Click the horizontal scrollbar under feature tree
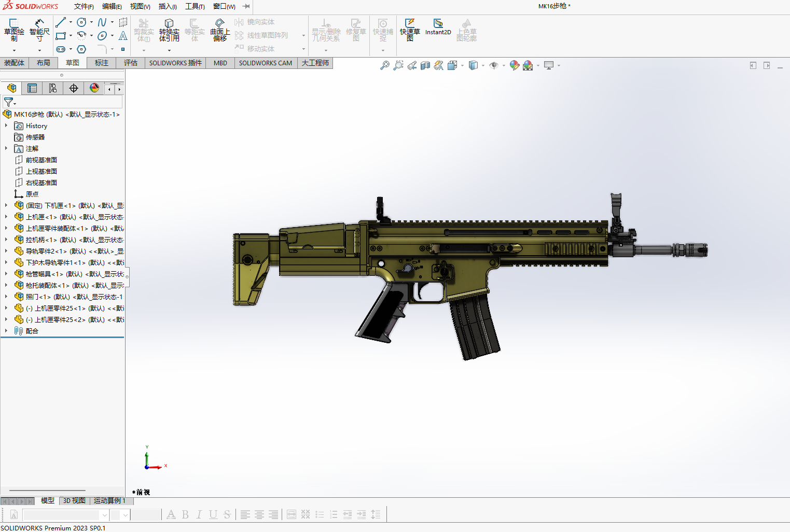Screen dimensions: 790x532 tap(47, 490)
